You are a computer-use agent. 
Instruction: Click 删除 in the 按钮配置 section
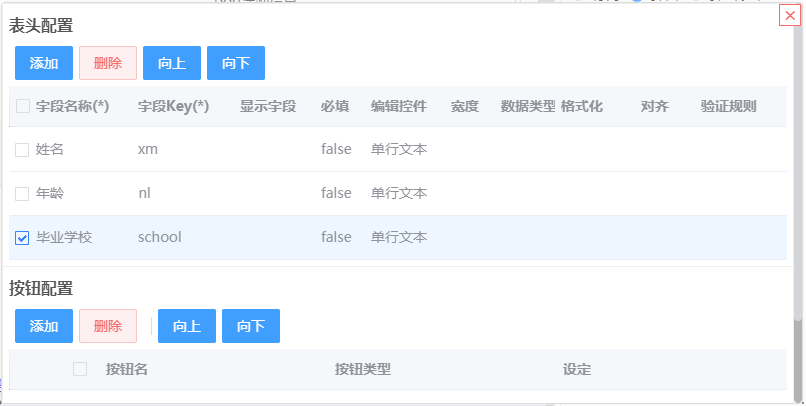[x=108, y=326]
